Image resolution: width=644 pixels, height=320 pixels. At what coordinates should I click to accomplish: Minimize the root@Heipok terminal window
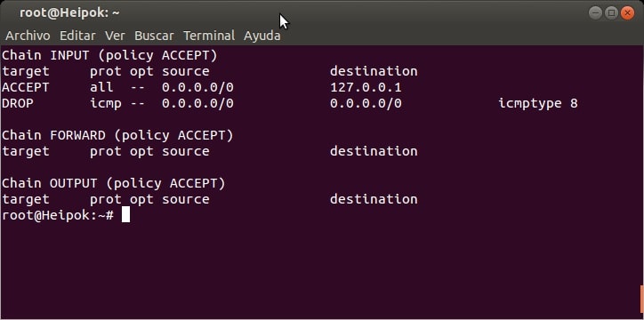point(595,13)
